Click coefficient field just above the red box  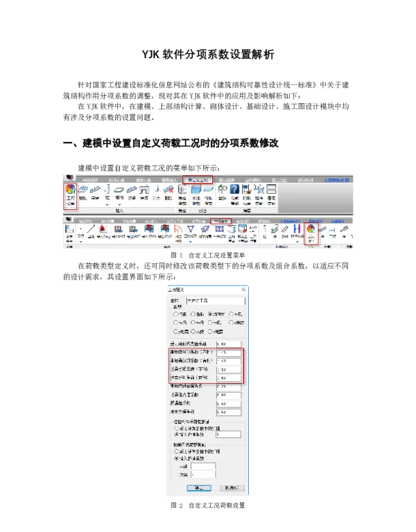(x=229, y=344)
